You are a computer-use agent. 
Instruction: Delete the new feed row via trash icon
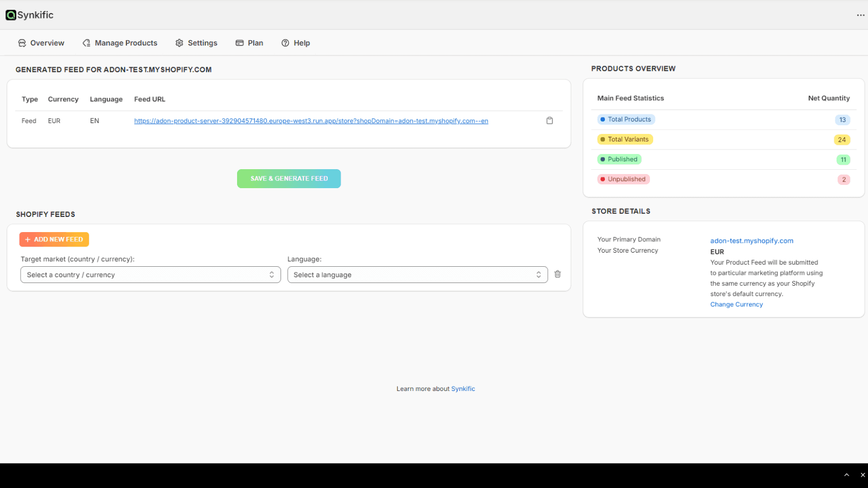[x=558, y=274]
